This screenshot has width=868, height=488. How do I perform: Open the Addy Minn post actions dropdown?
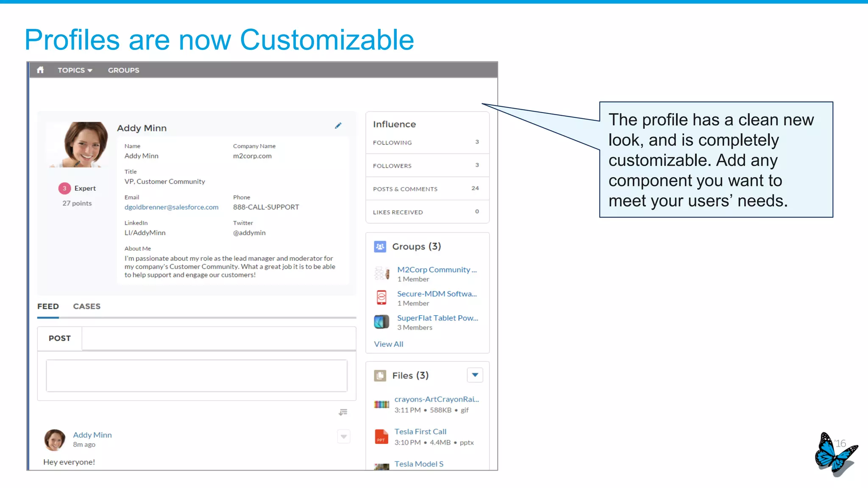344,436
